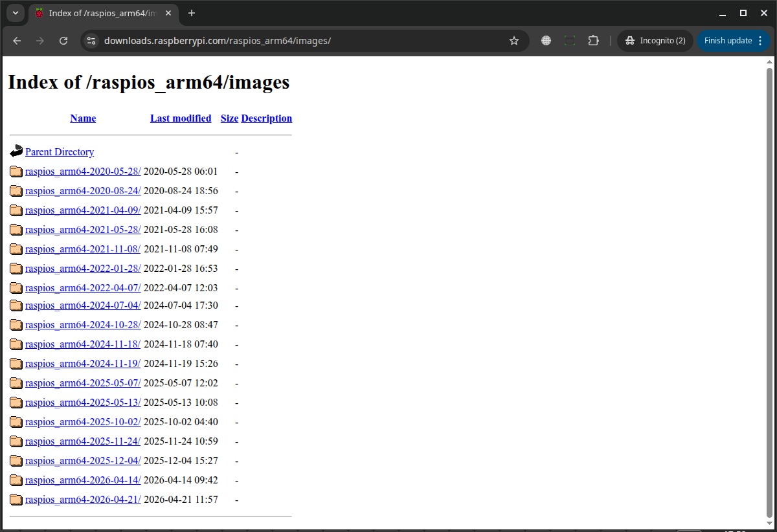Viewport: 777px width, 532px height.
Task: Bookmark this page with star icon
Action: [x=514, y=41]
